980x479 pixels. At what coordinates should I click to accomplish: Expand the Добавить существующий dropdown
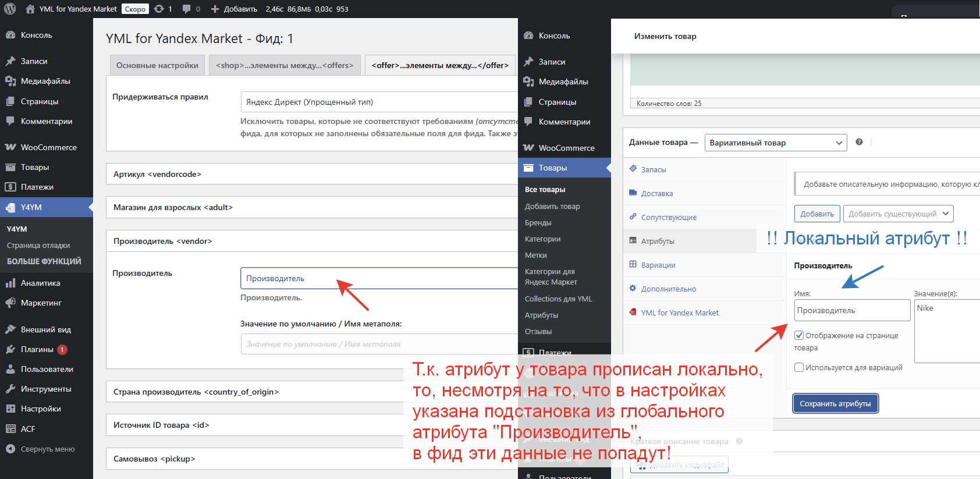pyautogui.click(x=898, y=214)
